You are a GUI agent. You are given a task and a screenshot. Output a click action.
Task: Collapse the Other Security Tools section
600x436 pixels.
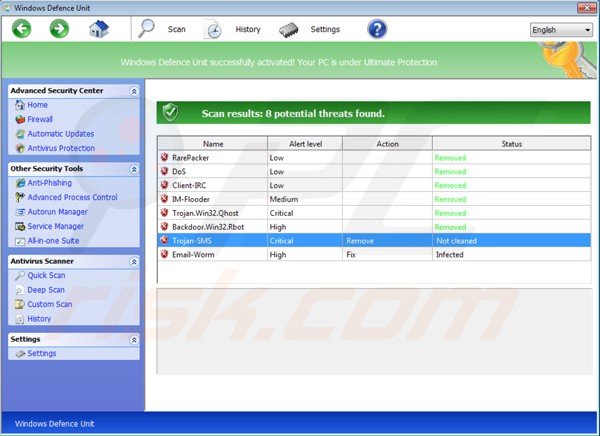tap(135, 169)
